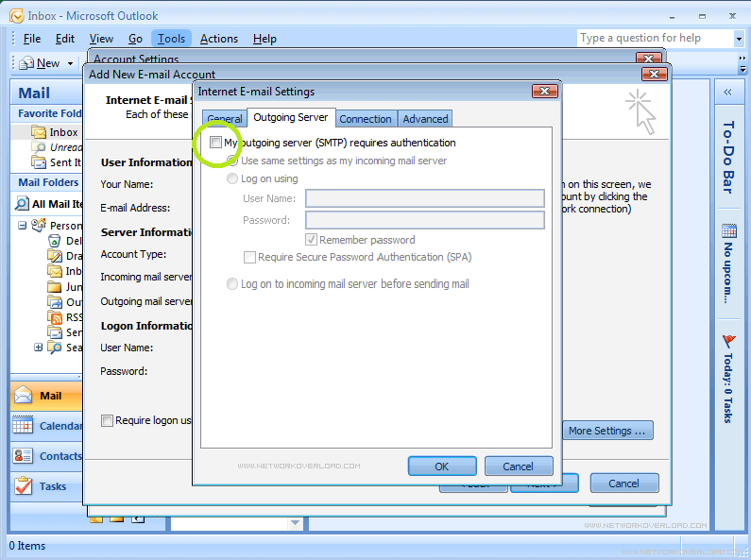This screenshot has width=751, height=560.
Task: Click the Type a question for help box
Action: (x=654, y=39)
